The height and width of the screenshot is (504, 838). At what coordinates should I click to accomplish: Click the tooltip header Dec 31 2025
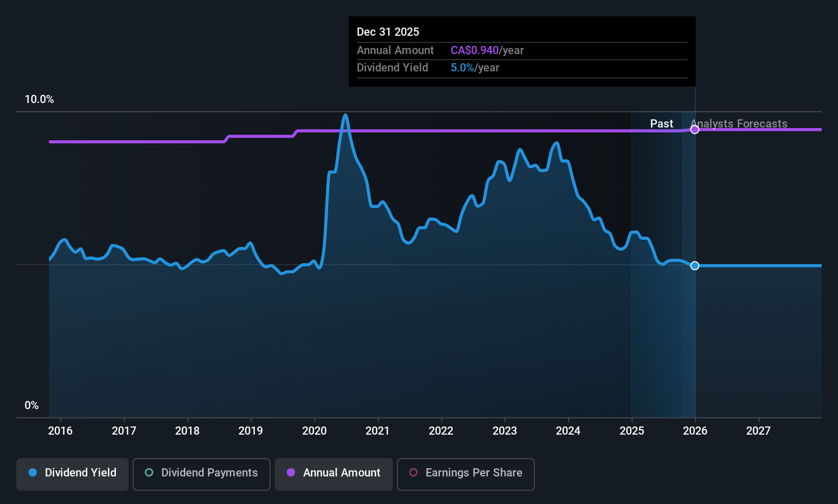pyautogui.click(x=388, y=32)
